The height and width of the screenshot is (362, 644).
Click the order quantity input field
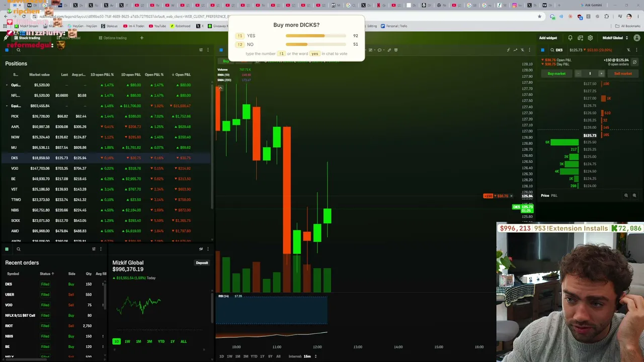click(590, 73)
